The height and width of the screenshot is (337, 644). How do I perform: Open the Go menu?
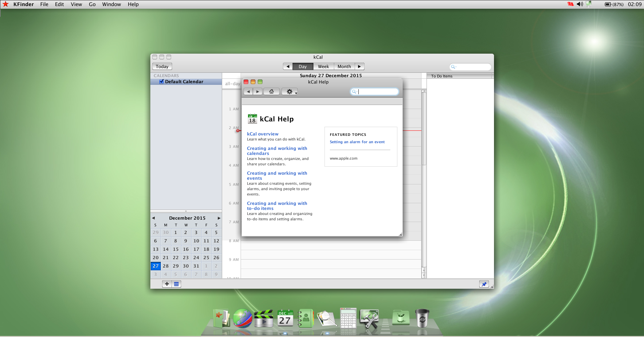(x=92, y=4)
